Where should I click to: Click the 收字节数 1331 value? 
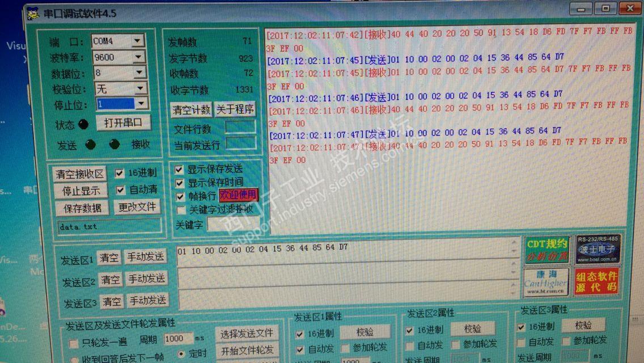pyautogui.click(x=244, y=90)
